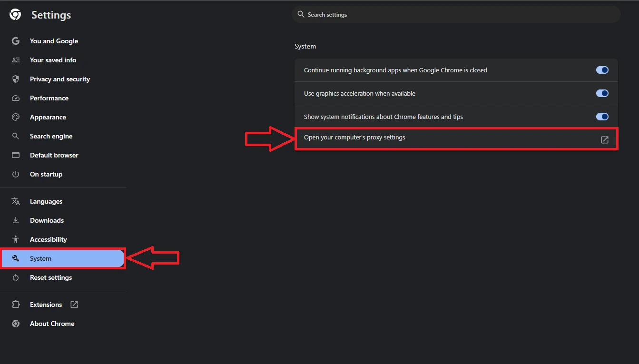Click the external-link icon on the proxy settings row
639x364 pixels.
pyautogui.click(x=604, y=139)
